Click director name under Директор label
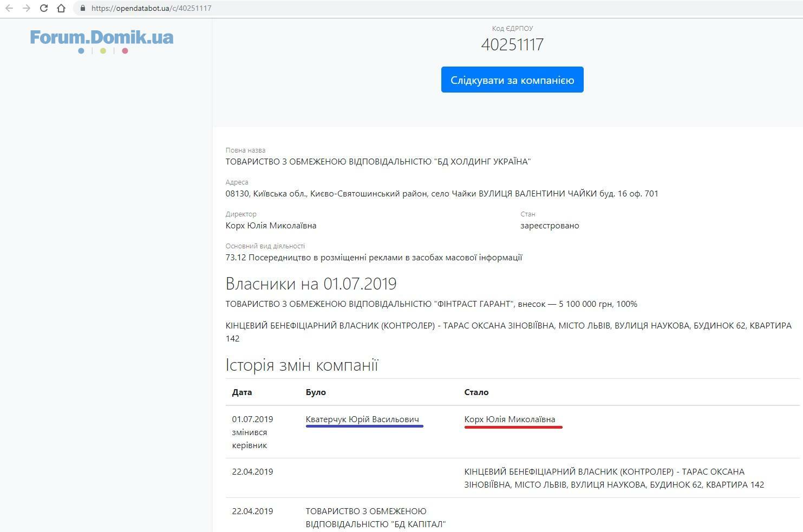The height and width of the screenshot is (532, 803). click(x=271, y=225)
